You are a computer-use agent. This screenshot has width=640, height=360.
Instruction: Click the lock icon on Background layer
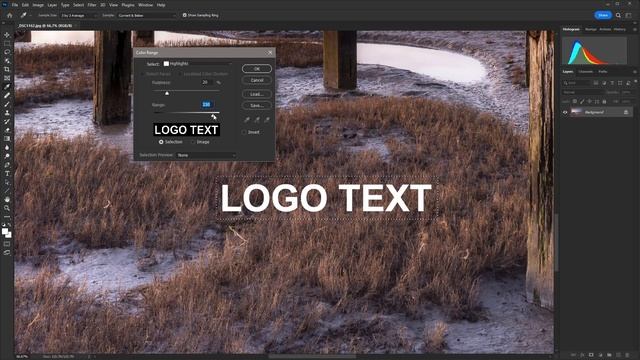point(626,112)
